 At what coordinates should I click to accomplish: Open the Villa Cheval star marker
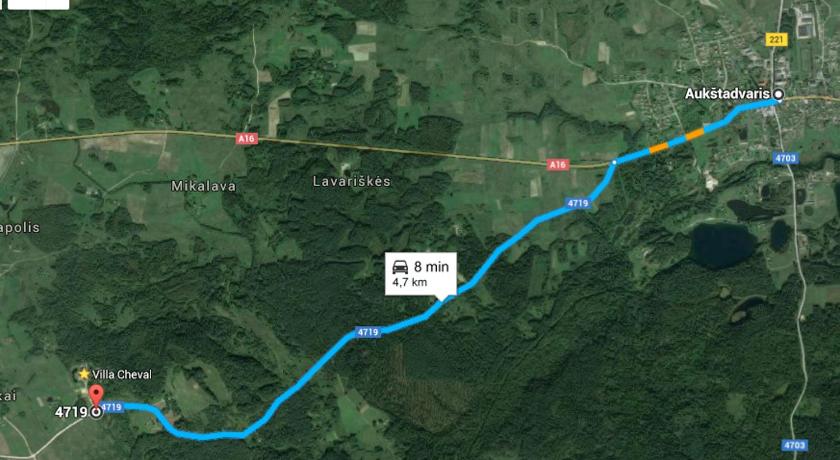[x=84, y=374]
